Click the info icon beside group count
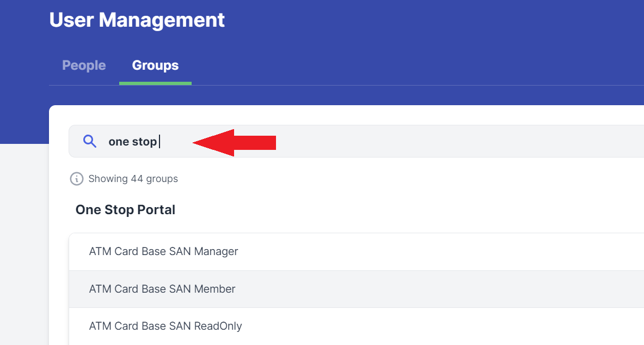This screenshot has height=345, width=644. [76, 179]
